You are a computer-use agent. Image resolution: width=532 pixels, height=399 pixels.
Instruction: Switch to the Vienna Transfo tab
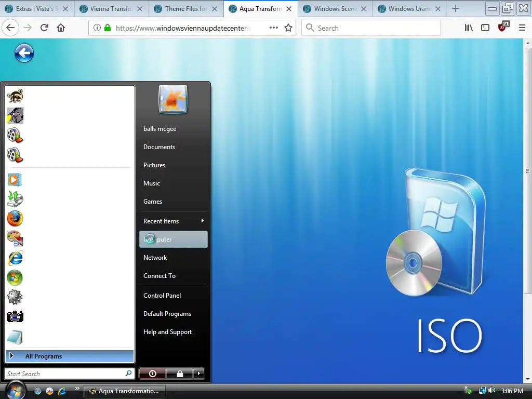tap(111, 9)
